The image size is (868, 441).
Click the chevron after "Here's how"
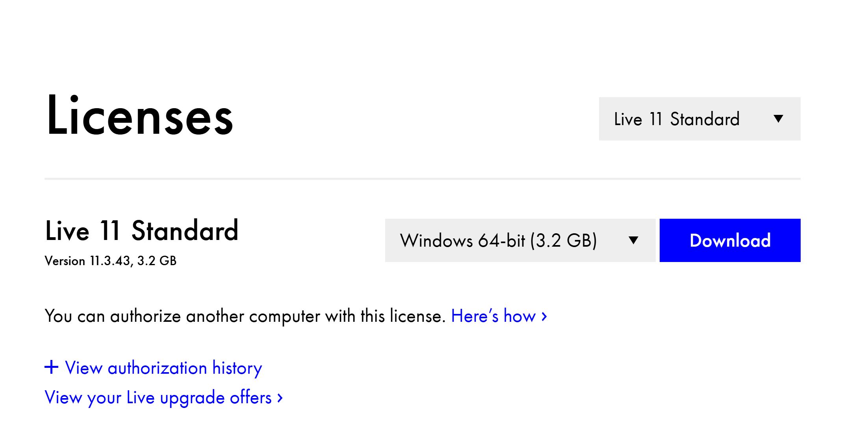click(x=544, y=316)
